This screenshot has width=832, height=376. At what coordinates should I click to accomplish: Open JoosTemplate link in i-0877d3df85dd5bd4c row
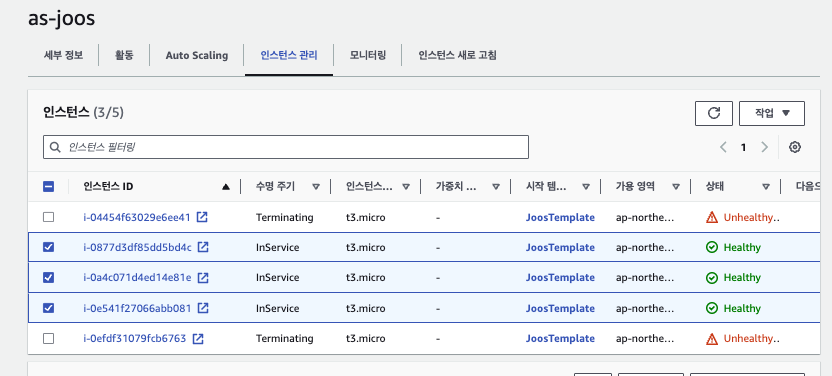coord(560,247)
